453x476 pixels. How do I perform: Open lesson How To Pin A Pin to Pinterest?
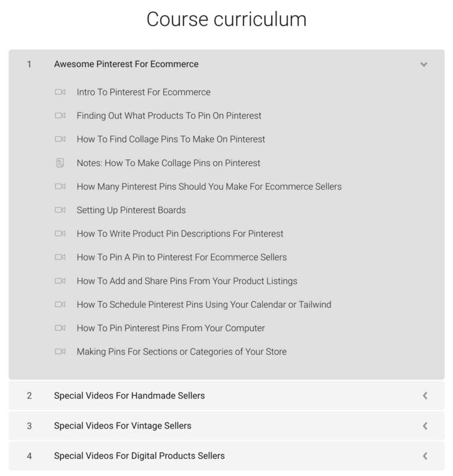point(181,257)
